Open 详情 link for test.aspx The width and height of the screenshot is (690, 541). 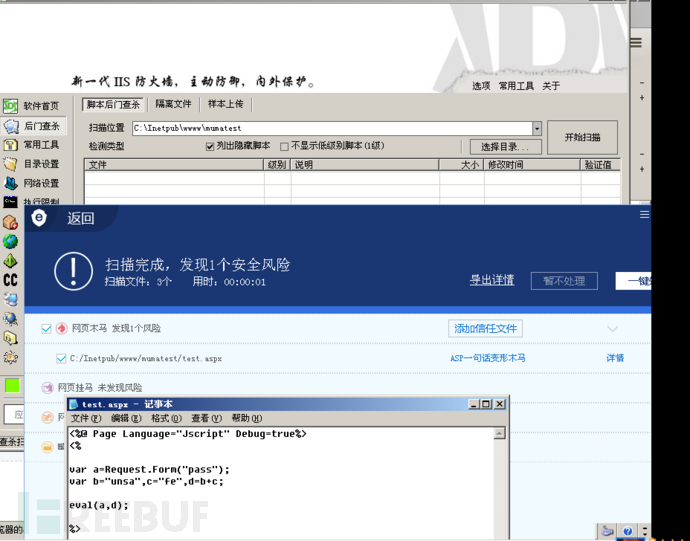tap(615, 358)
